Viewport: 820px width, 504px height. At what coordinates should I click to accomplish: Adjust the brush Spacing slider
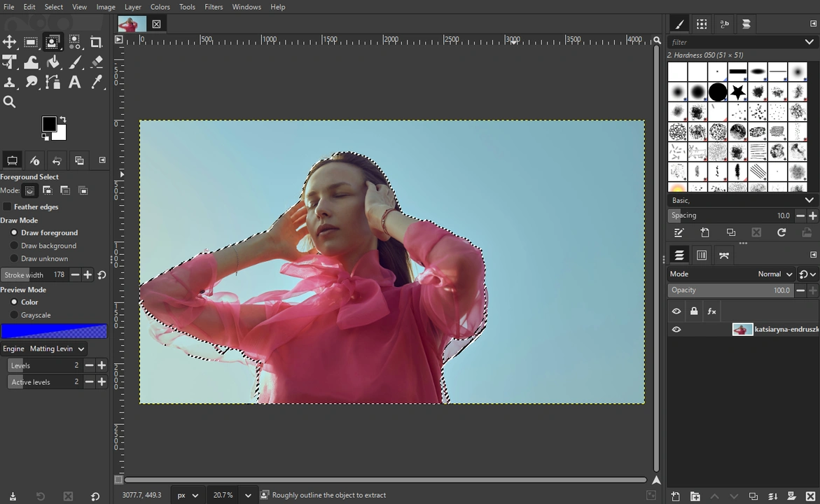[730, 216]
